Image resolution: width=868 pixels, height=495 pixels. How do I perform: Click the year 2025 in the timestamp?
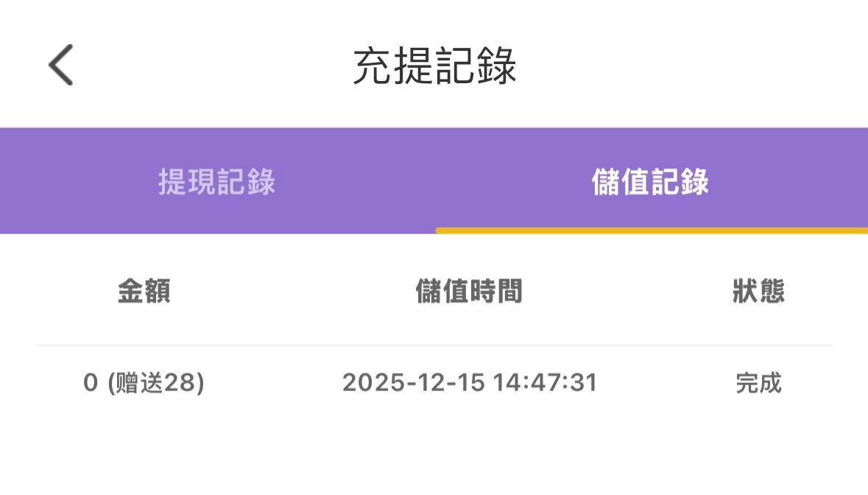coord(369,383)
